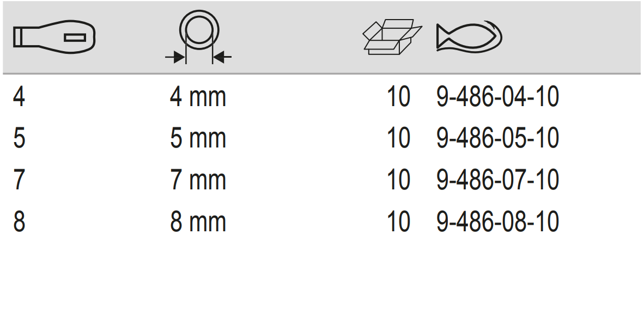The height and width of the screenshot is (320, 644).
Task: Click the 4 mm diameter value
Action: pyautogui.click(x=198, y=98)
